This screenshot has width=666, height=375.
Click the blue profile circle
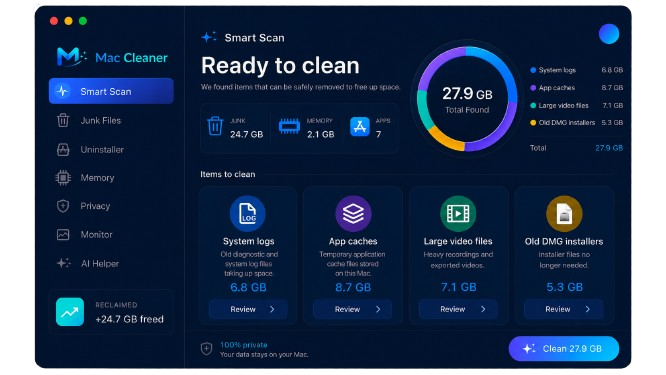[x=609, y=34]
